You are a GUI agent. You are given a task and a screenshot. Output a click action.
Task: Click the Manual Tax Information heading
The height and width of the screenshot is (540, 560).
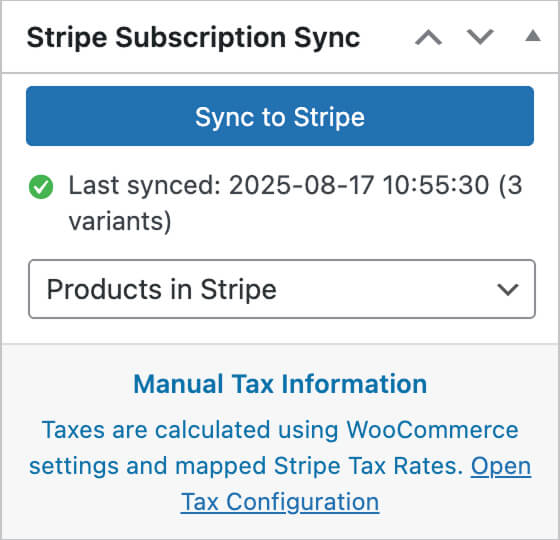280,384
